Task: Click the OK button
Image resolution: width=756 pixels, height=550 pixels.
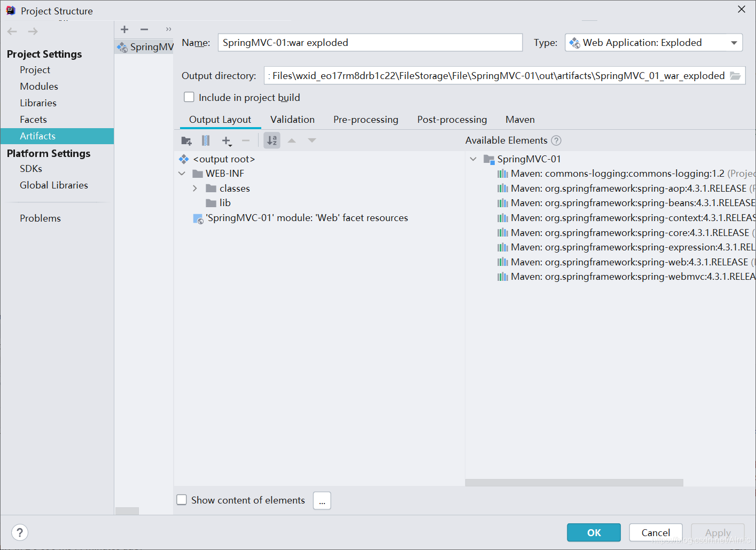Action: tap(593, 532)
